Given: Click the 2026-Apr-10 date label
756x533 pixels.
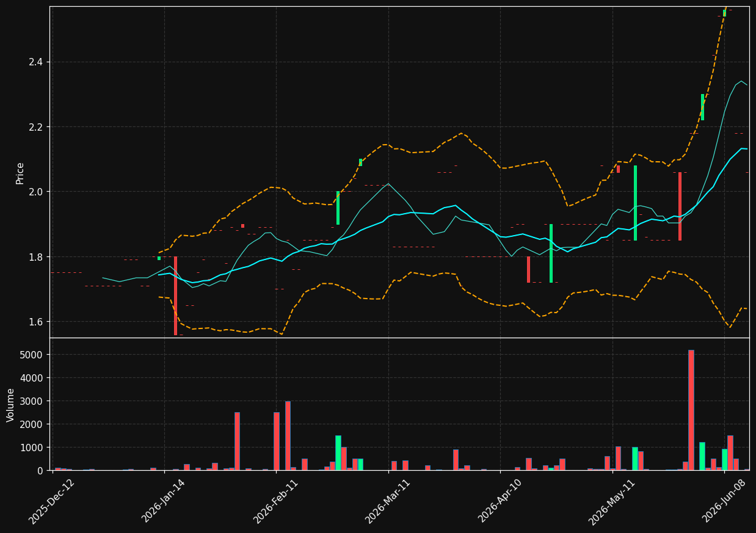Looking at the screenshot, I should pyautogui.click(x=500, y=501).
